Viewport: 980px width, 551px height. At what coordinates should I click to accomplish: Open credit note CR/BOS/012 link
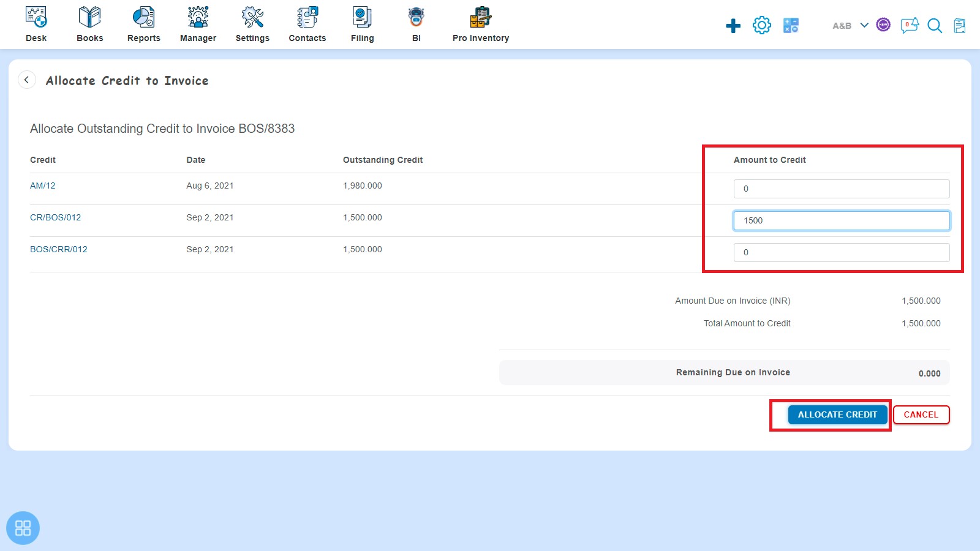55,217
